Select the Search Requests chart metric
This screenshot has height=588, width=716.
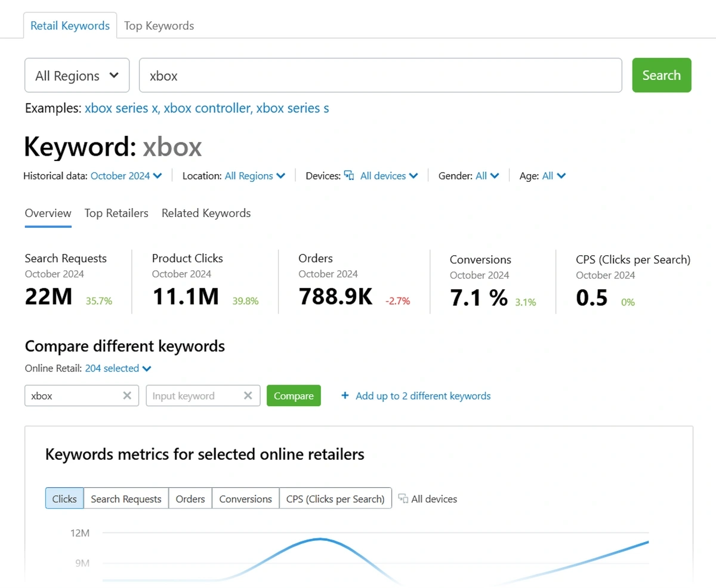[126, 499]
